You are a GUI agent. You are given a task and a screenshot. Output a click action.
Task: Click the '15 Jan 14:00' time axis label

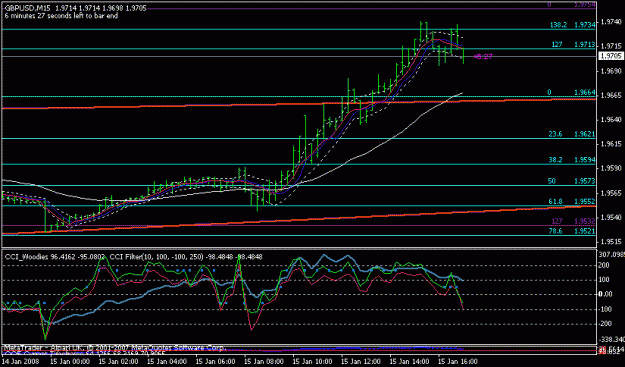[409, 362]
